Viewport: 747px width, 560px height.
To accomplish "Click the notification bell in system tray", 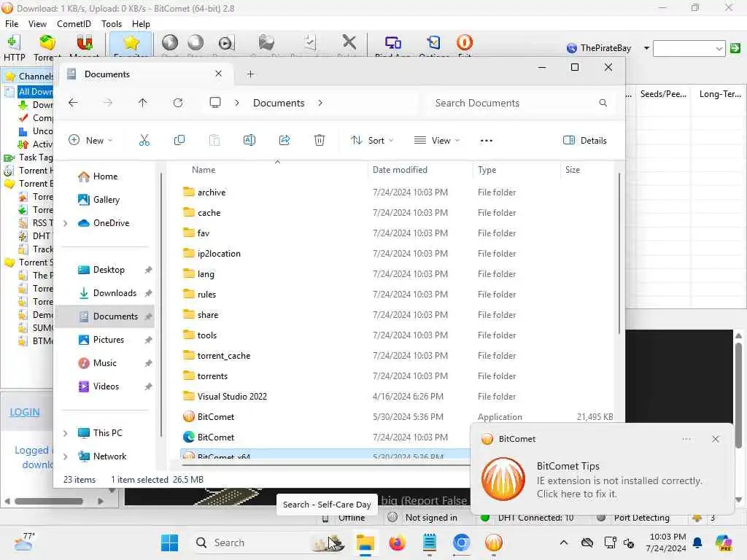I will [697, 542].
